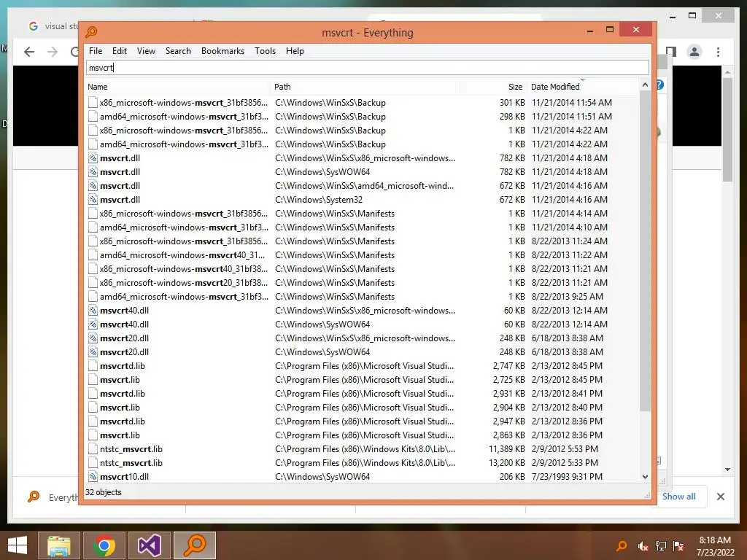Click path C:\Windows\System32
Screen dimensions: 747x560
coord(319,200)
